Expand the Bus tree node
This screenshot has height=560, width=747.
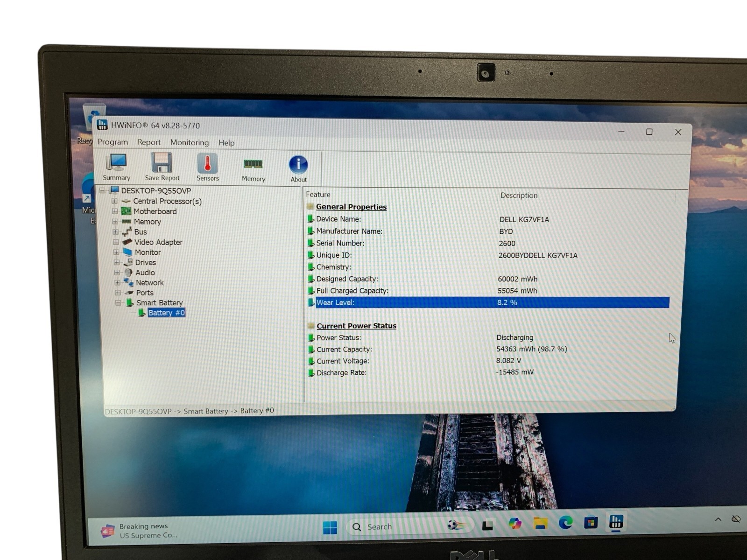pos(115,232)
